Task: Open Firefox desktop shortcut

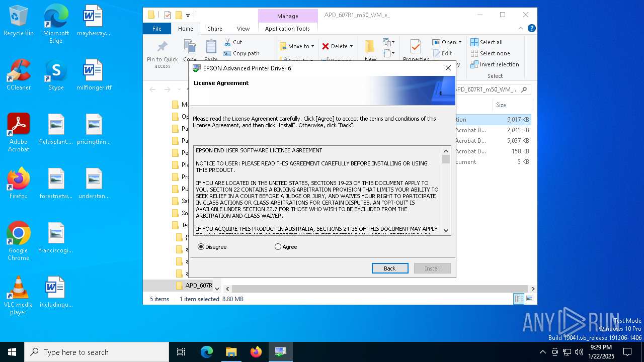Action: pyautogui.click(x=19, y=184)
